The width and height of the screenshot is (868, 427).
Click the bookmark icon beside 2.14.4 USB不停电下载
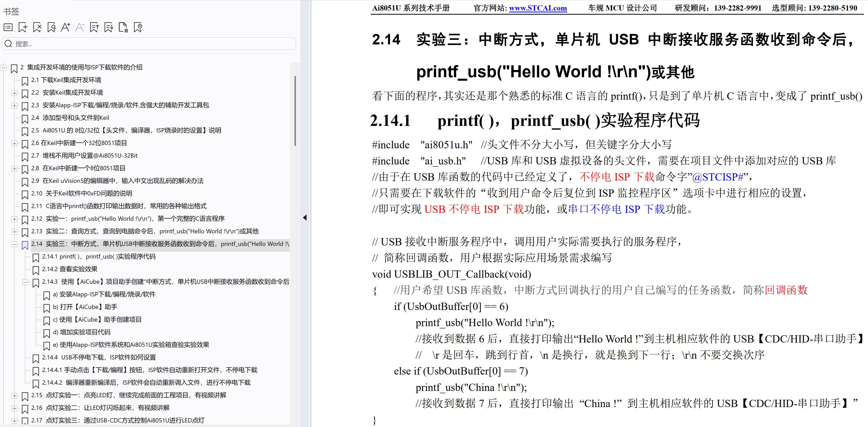click(35, 358)
